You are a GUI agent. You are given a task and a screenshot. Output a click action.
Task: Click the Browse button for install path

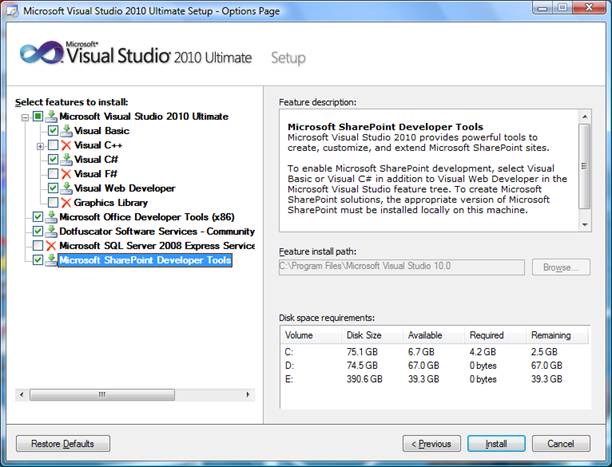(x=561, y=267)
